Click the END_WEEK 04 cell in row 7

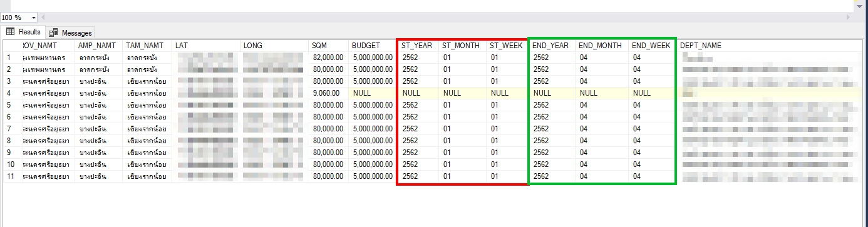[651, 129]
